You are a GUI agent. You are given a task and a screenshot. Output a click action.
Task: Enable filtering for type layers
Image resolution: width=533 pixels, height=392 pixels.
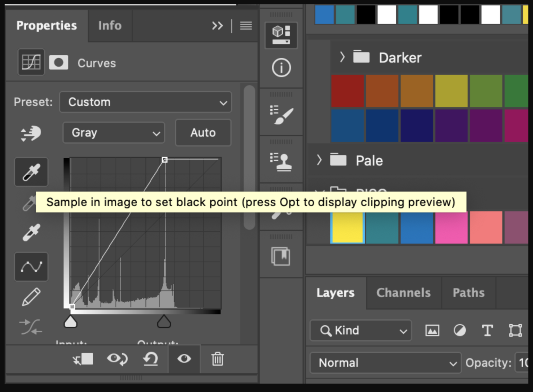pos(487,330)
